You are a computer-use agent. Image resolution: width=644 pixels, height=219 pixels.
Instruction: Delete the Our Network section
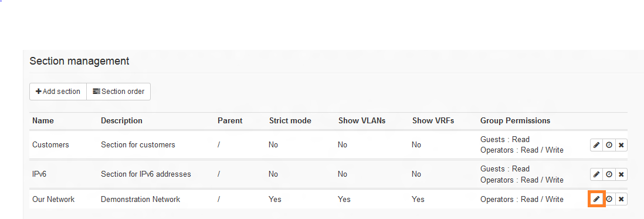point(621,199)
